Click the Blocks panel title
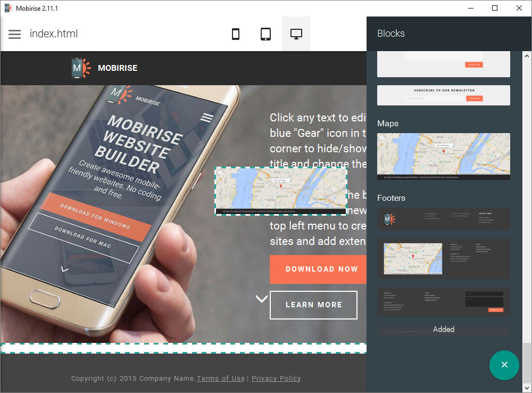The height and width of the screenshot is (393, 532). click(x=391, y=34)
